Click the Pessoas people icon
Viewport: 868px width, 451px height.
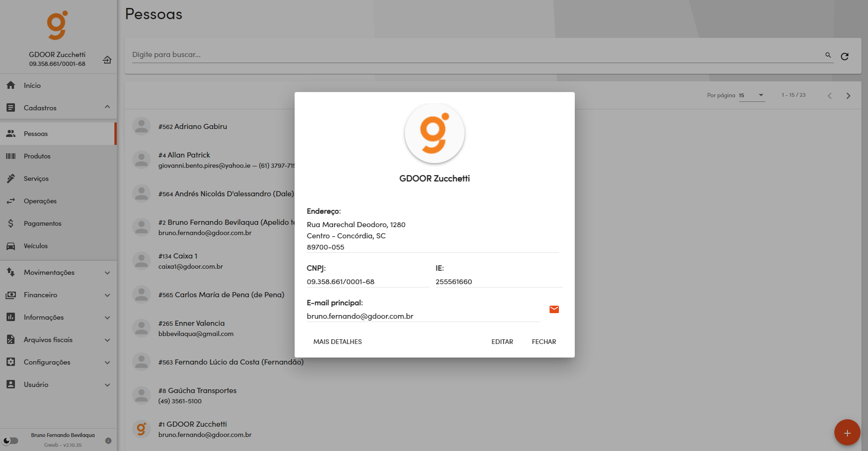(11, 134)
